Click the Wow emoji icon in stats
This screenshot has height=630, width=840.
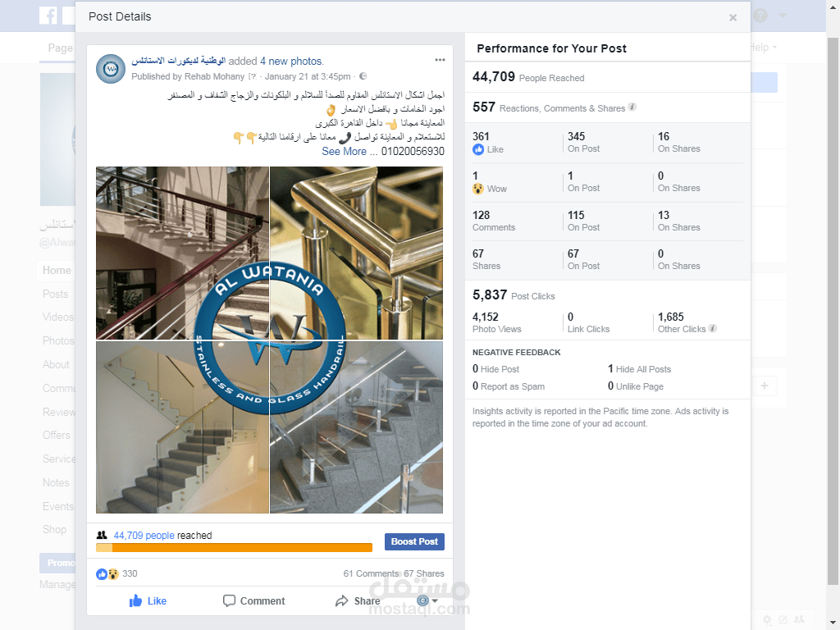(478, 189)
